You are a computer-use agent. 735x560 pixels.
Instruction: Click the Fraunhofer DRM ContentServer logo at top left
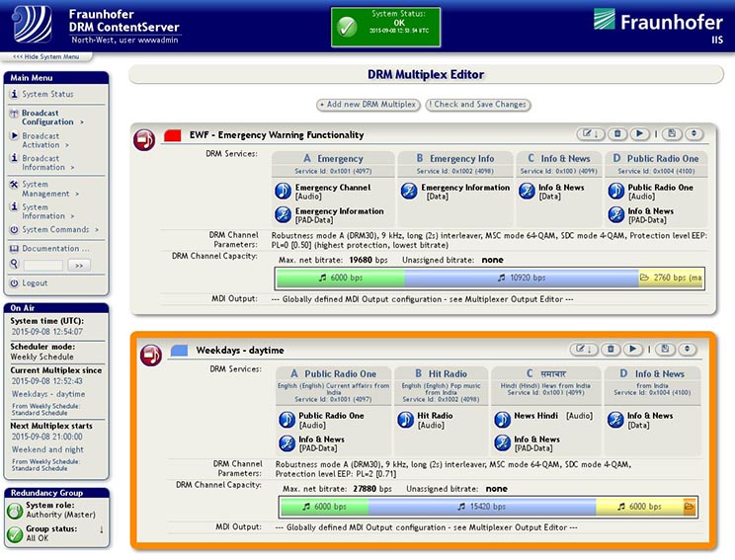click(33, 24)
